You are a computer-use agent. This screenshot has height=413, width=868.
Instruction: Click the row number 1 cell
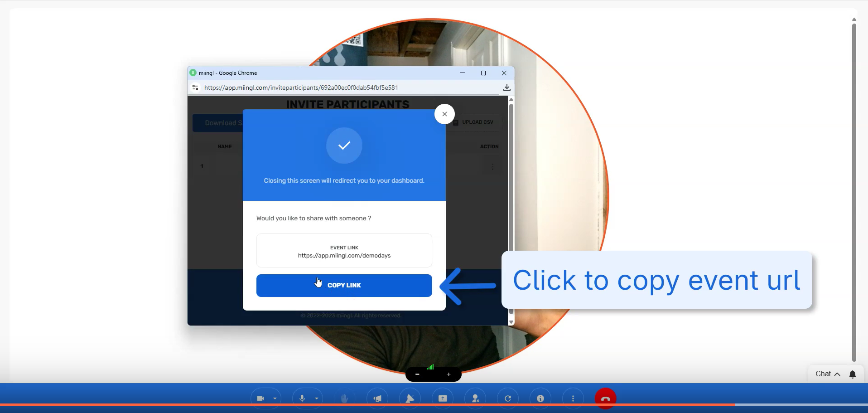[x=202, y=166]
